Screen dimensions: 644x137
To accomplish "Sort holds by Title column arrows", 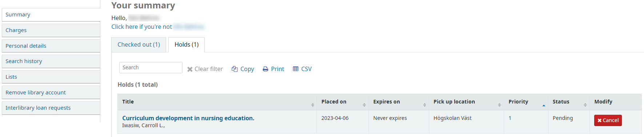I will [313, 105].
